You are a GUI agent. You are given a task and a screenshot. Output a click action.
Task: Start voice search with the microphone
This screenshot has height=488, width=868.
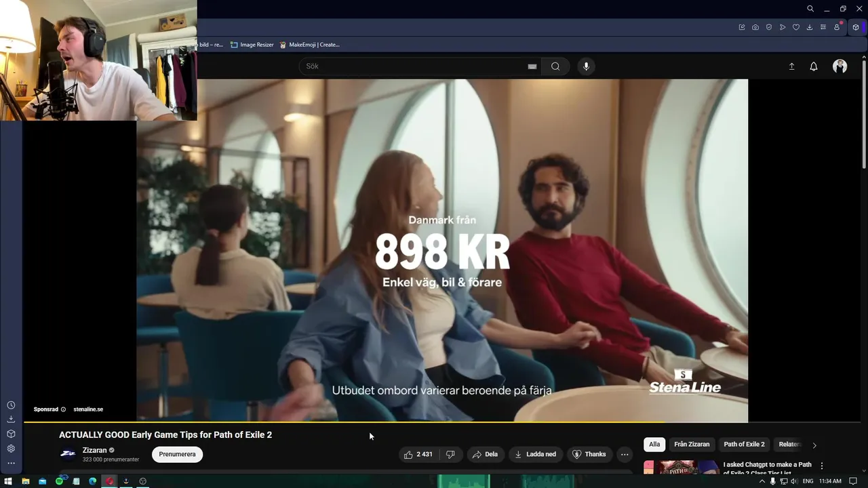(x=587, y=66)
